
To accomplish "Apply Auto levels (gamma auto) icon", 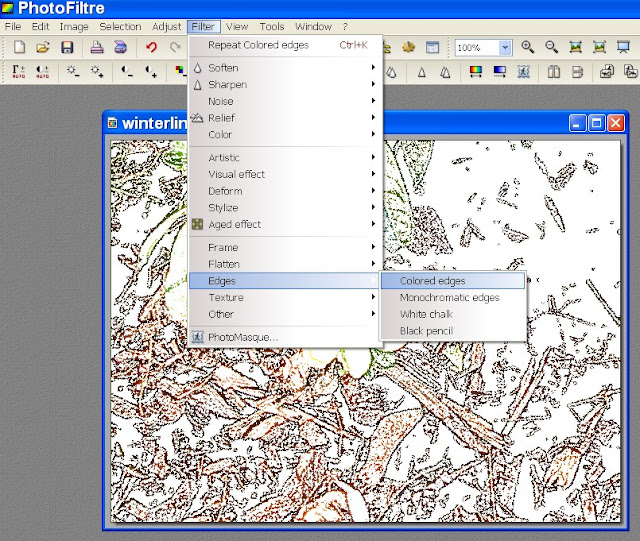I will tap(18, 72).
